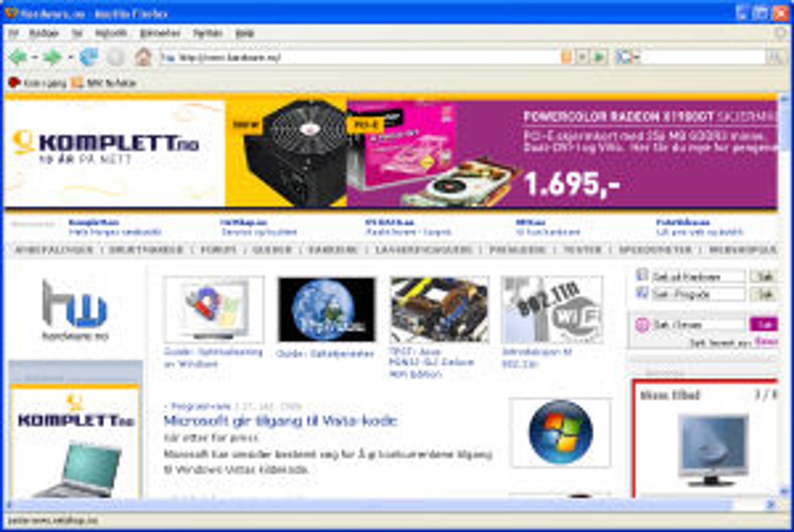Click the search field beside pink circle icon
The height and width of the screenshot is (532, 794).
pyautogui.click(x=699, y=325)
